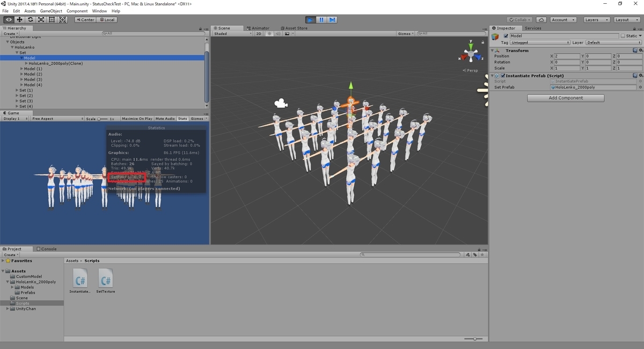
Task: Click the Play button
Action: (310, 20)
